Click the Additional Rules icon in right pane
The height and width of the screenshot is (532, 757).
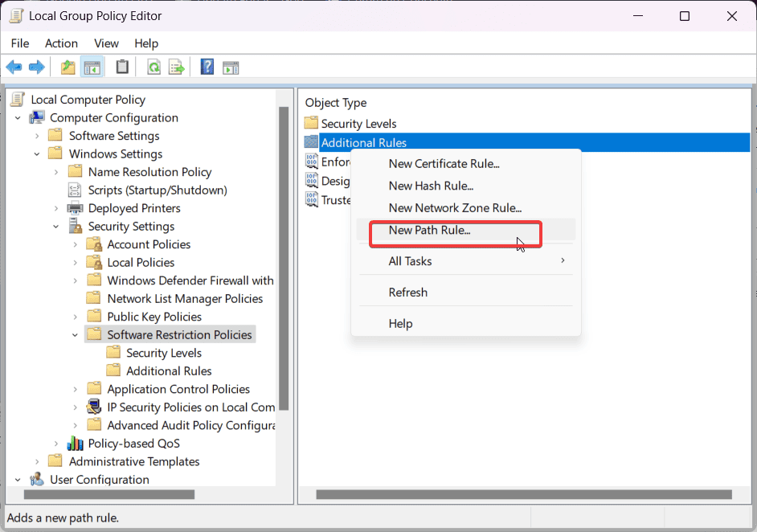pyautogui.click(x=311, y=142)
